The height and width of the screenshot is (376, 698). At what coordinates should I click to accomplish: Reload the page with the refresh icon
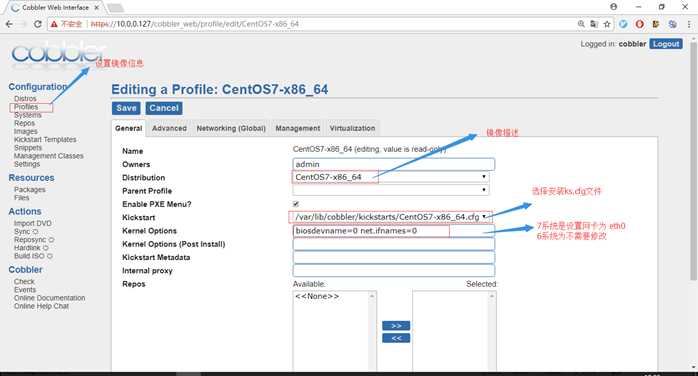click(x=38, y=24)
